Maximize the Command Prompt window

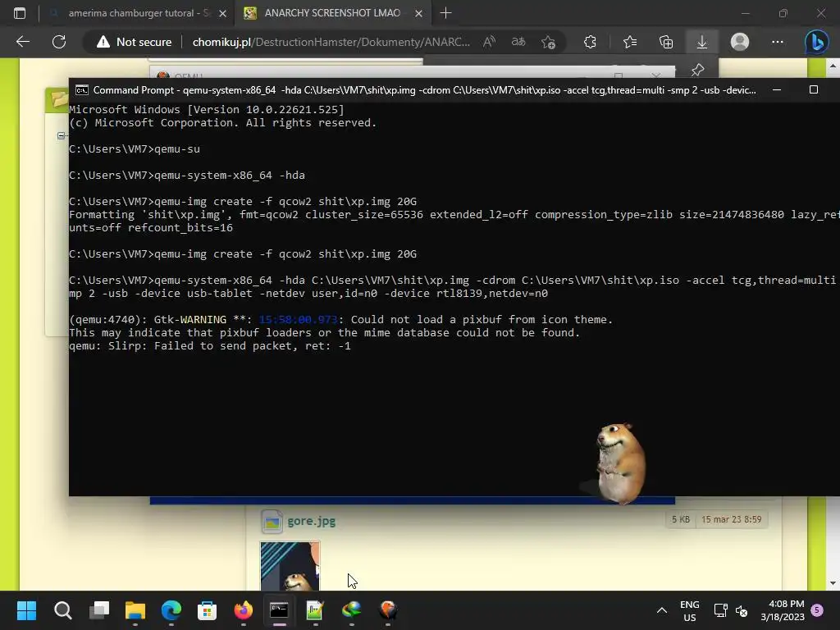click(x=814, y=90)
